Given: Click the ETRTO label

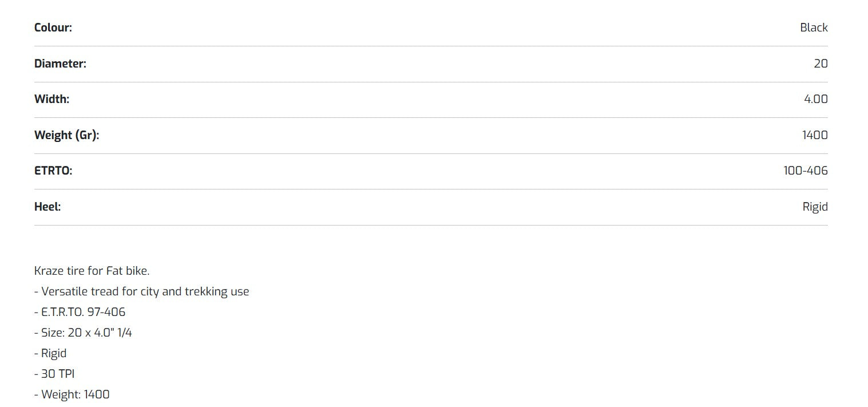Looking at the screenshot, I should click(x=53, y=171).
